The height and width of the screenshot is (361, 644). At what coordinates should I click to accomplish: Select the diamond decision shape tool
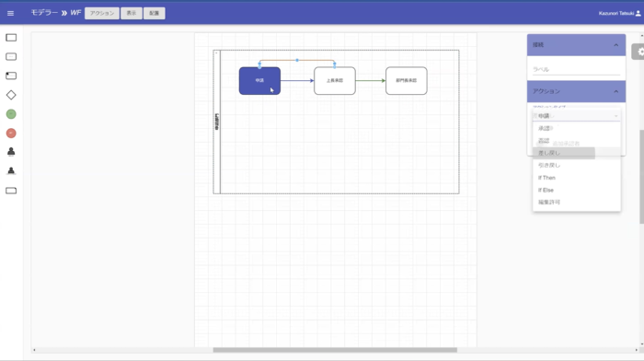11,95
